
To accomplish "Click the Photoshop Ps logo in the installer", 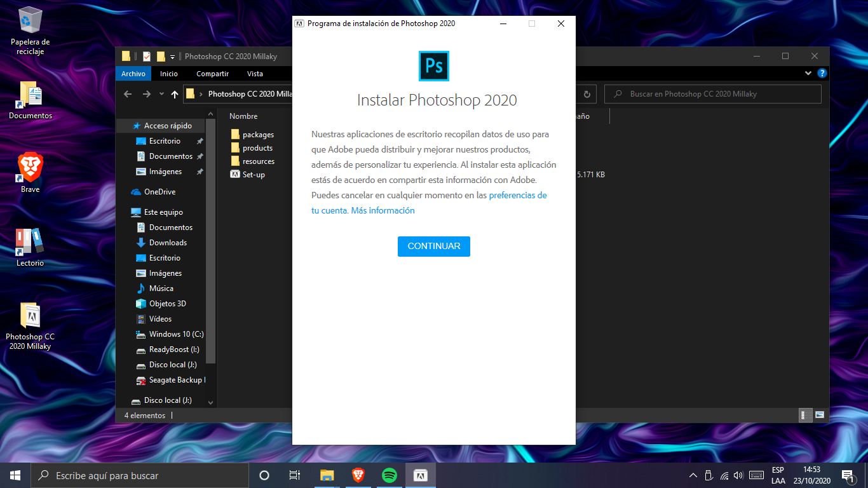I will click(x=434, y=66).
